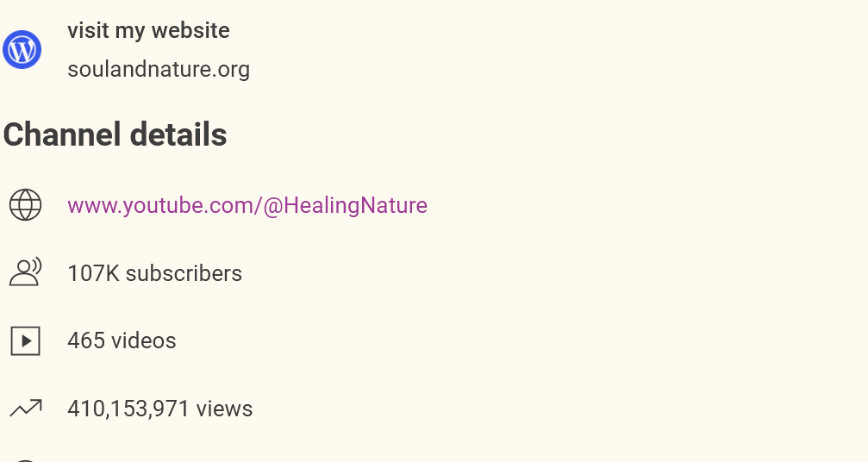This screenshot has width=868, height=462.
Task: Click the video play-box icon
Action: 25,340
